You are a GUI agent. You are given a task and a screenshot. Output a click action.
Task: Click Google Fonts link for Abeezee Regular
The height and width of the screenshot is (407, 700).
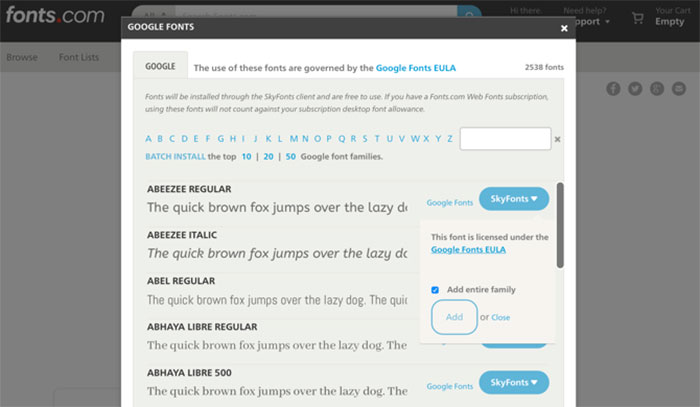click(x=450, y=203)
